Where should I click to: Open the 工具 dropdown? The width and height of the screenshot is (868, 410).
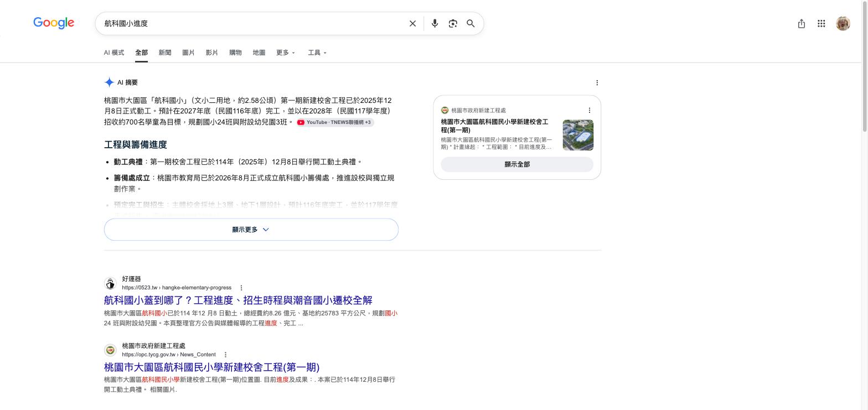(317, 53)
